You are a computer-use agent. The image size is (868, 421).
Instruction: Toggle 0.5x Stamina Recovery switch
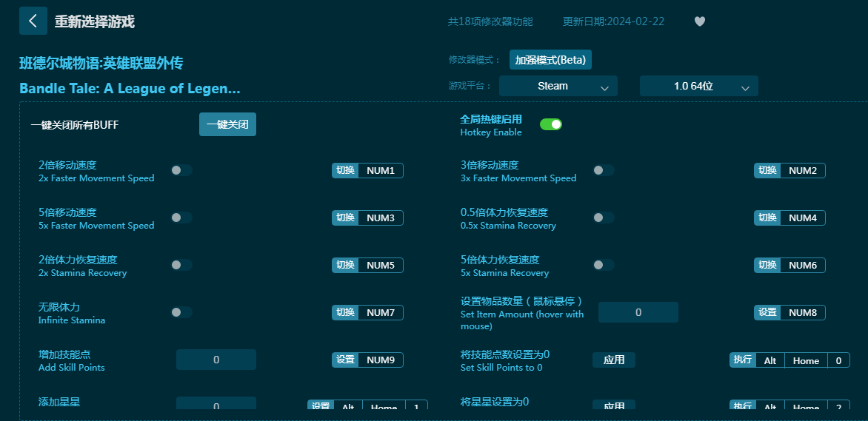pyautogui.click(x=603, y=218)
